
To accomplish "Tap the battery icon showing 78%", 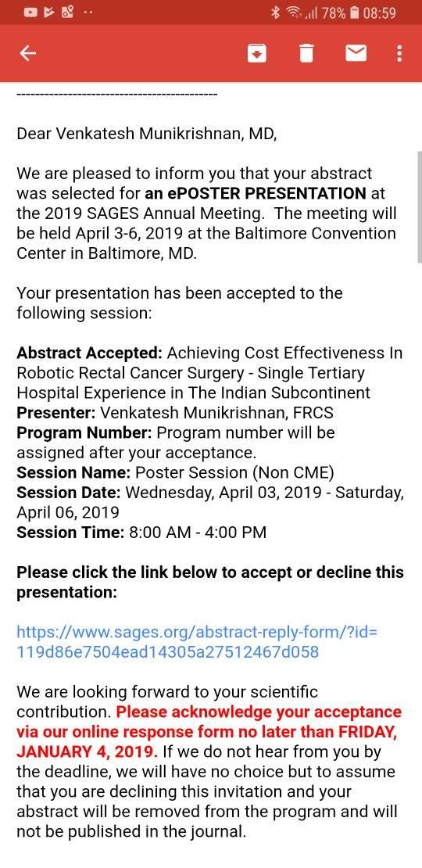I will point(355,13).
